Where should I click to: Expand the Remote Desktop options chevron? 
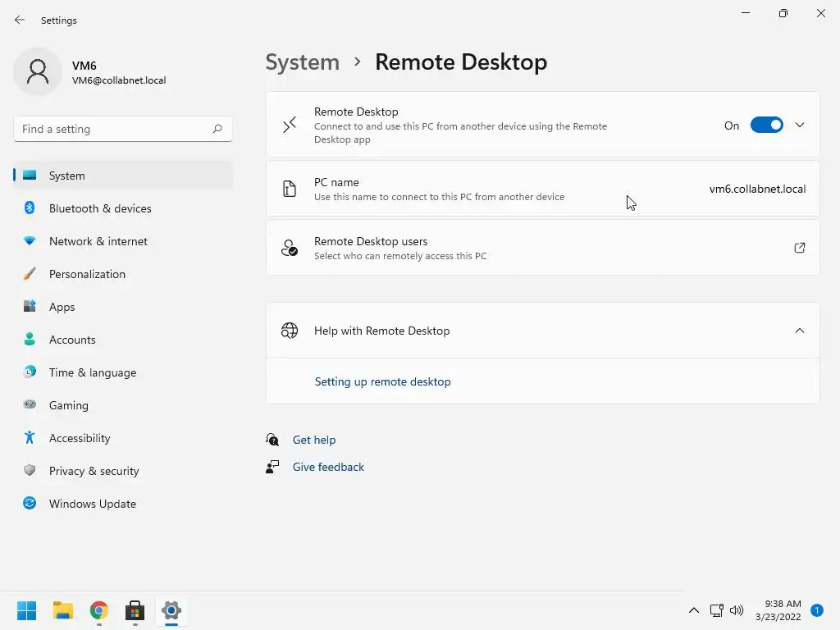pyautogui.click(x=800, y=126)
